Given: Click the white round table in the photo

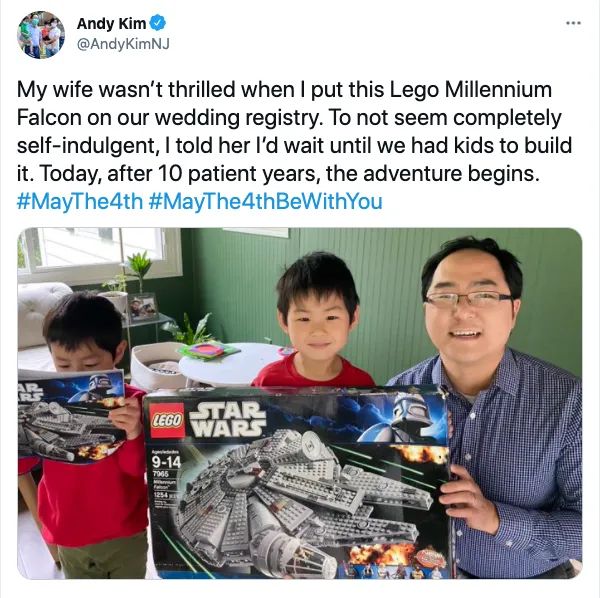Looking at the screenshot, I should coord(229,363).
